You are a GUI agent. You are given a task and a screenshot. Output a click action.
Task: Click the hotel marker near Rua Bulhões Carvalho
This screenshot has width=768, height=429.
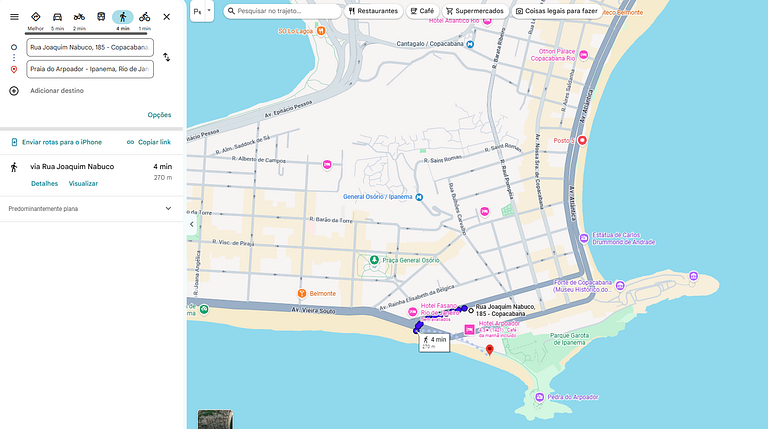coord(484,212)
